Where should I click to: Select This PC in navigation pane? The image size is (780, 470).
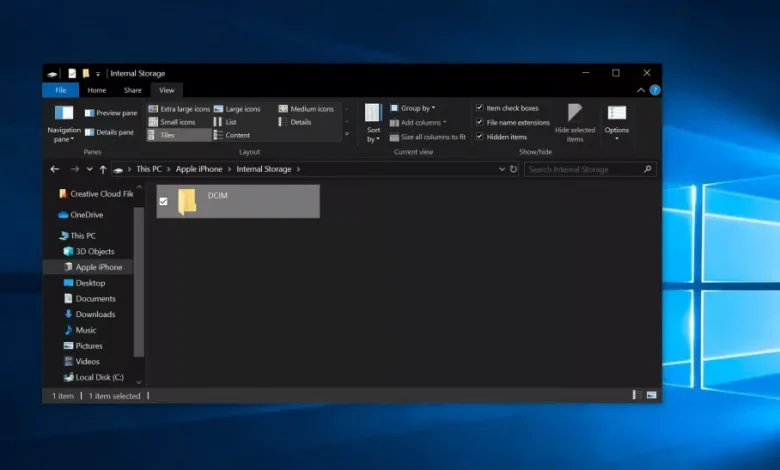pyautogui.click(x=77, y=236)
